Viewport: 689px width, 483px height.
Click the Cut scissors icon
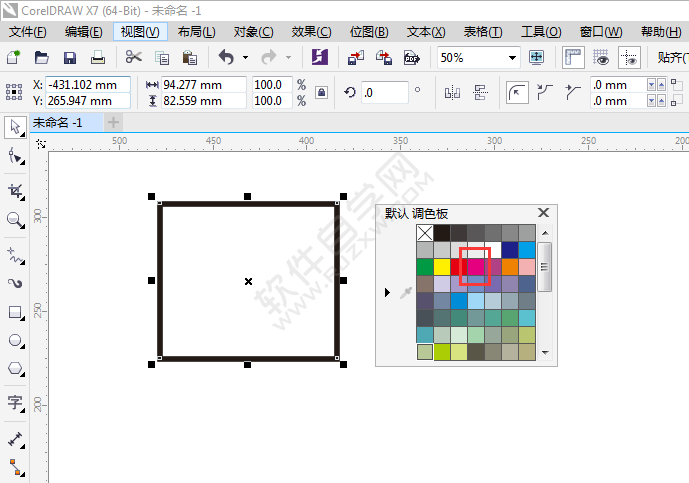[x=134, y=58]
